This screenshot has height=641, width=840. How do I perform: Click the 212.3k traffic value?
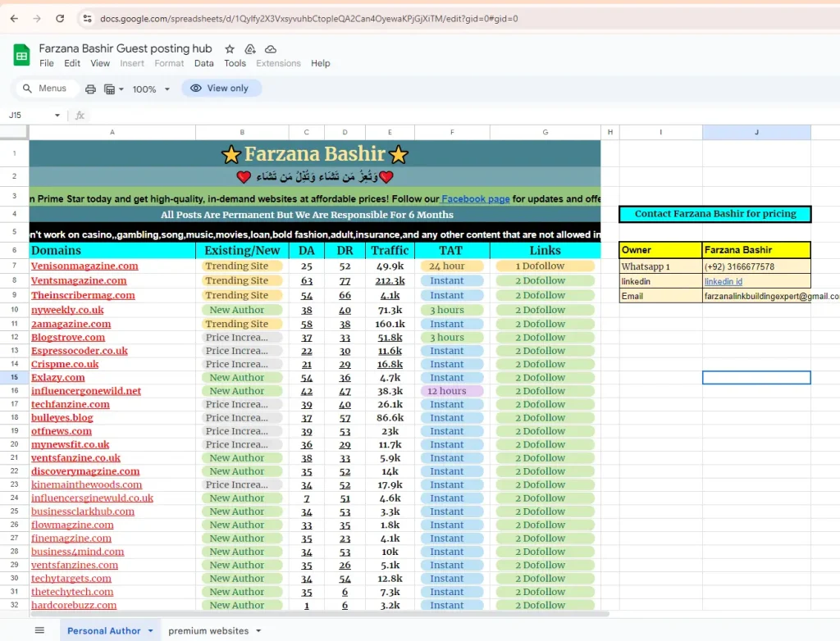[390, 280]
